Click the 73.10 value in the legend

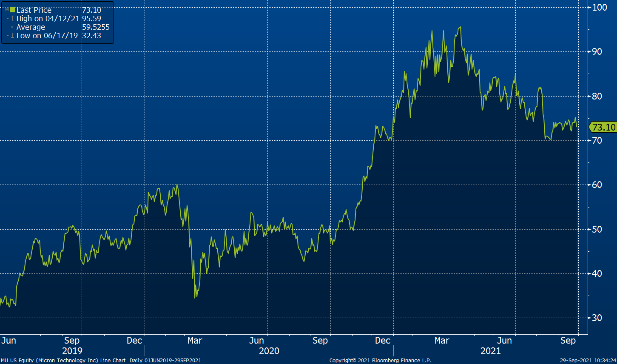91,10
